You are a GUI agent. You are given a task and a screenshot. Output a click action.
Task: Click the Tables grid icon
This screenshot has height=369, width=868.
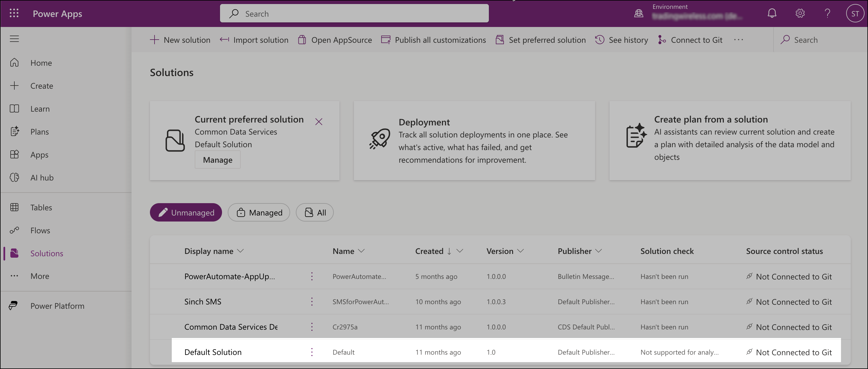[x=14, y=207]
